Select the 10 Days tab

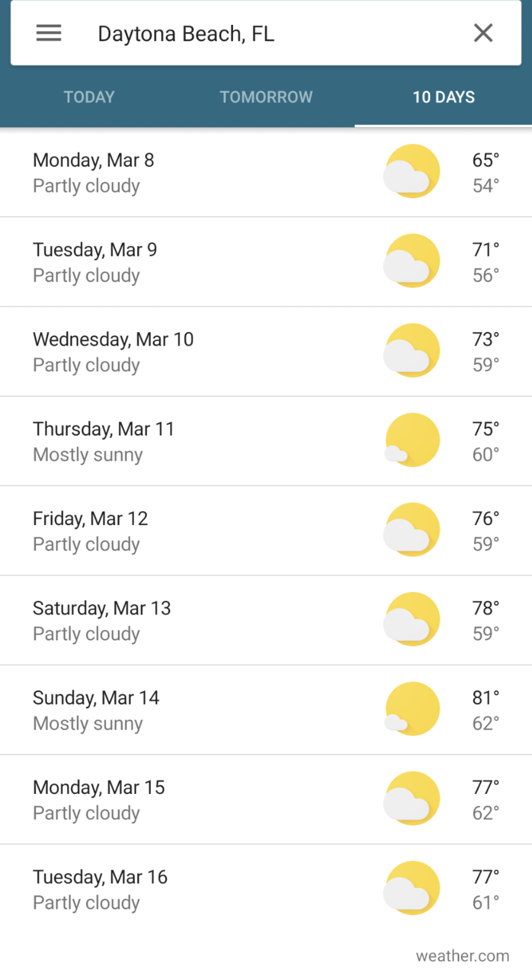pos(443,97)
